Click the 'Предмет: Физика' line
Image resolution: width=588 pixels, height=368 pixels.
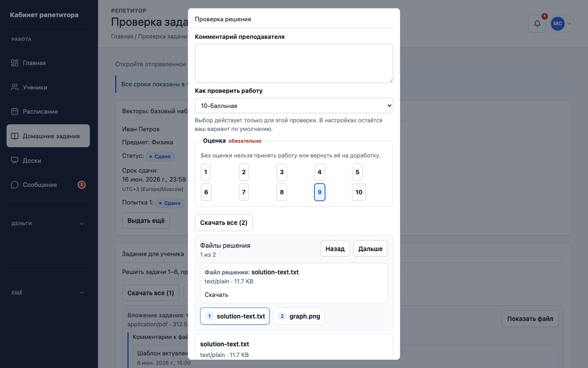147,142
